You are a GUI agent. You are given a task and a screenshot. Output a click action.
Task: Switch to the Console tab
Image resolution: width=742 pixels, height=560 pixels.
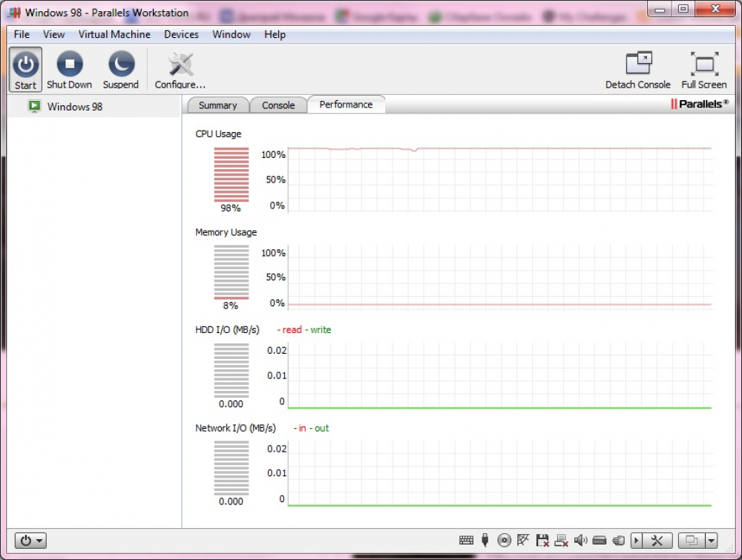pyautogui.click(x=278, y=105)
